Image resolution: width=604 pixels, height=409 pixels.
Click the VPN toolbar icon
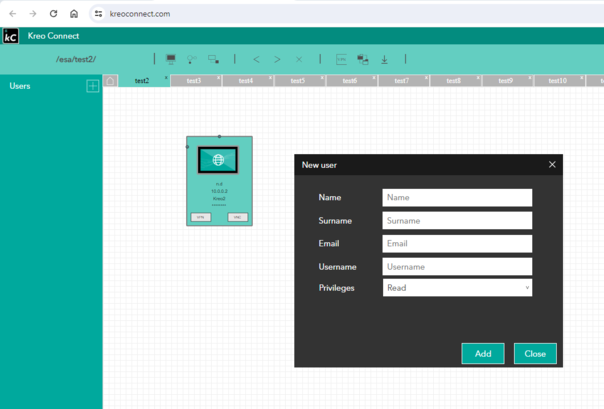[x=342, y=60]
